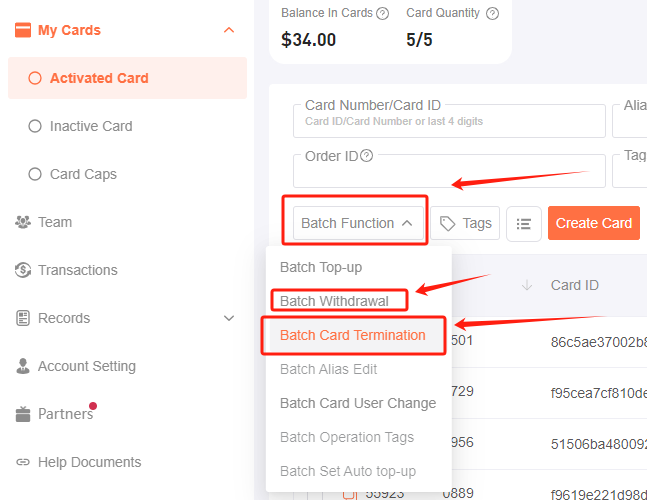This screenshot has width=647, height=500.
Task: Select the Card Caps radio option
Action: 35,174
